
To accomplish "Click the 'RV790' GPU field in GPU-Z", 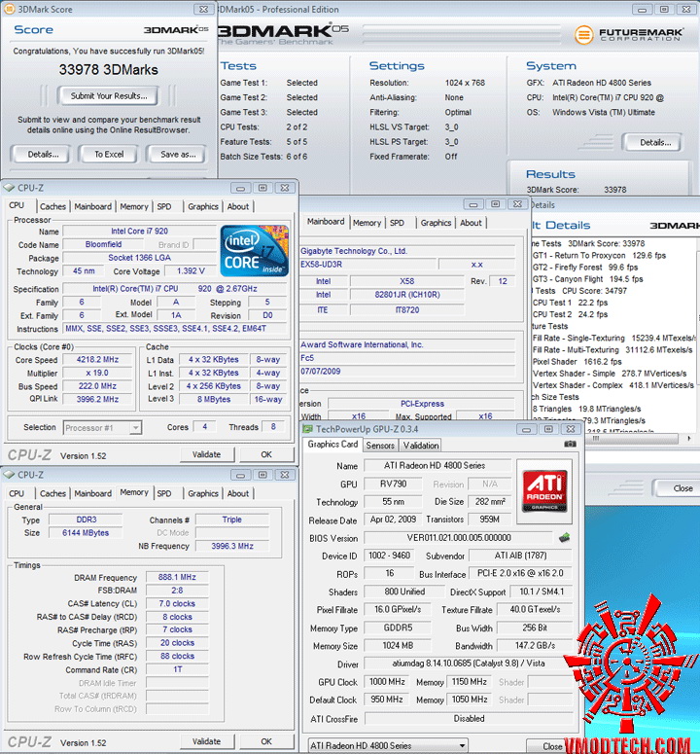I will [393, 484].
